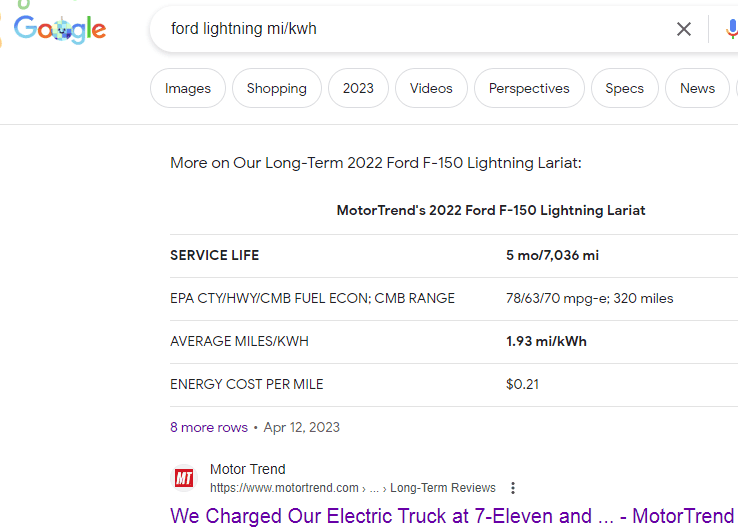Select the table heading MotorTrend's 2022 Ford F-150
738x531 pixels.
pos(490,210)
